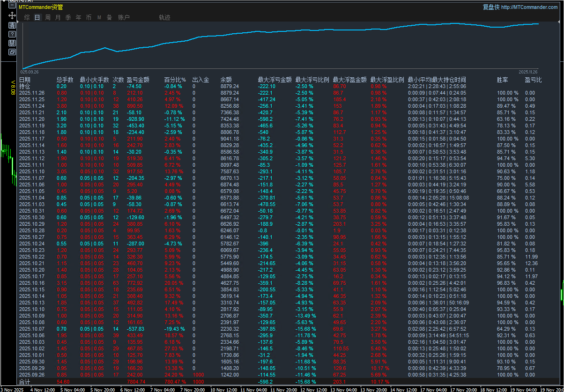The height and width of the screenshot is (392, 564).
Task: Open the 账户 account tab
Action: tap(124, 17)
